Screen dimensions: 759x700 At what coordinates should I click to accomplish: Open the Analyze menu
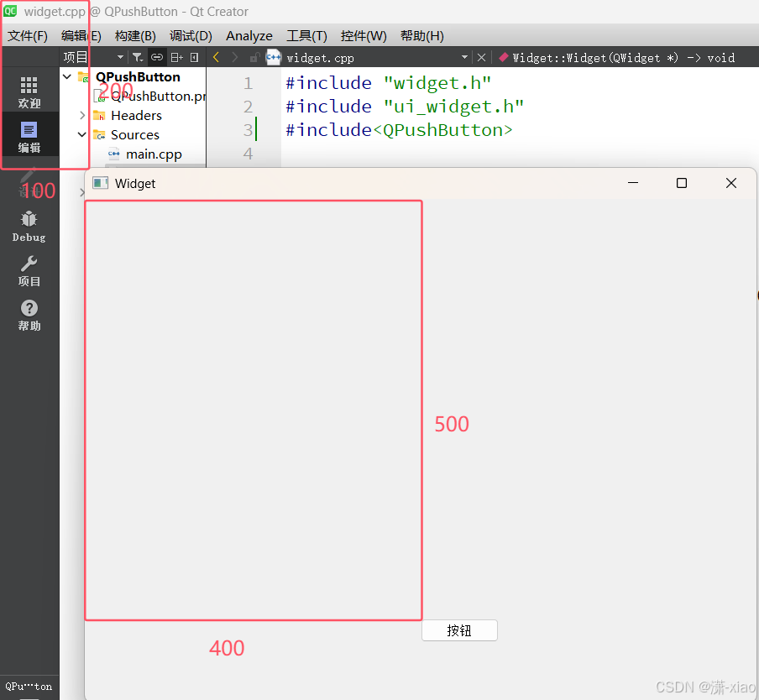coord(249,36)
